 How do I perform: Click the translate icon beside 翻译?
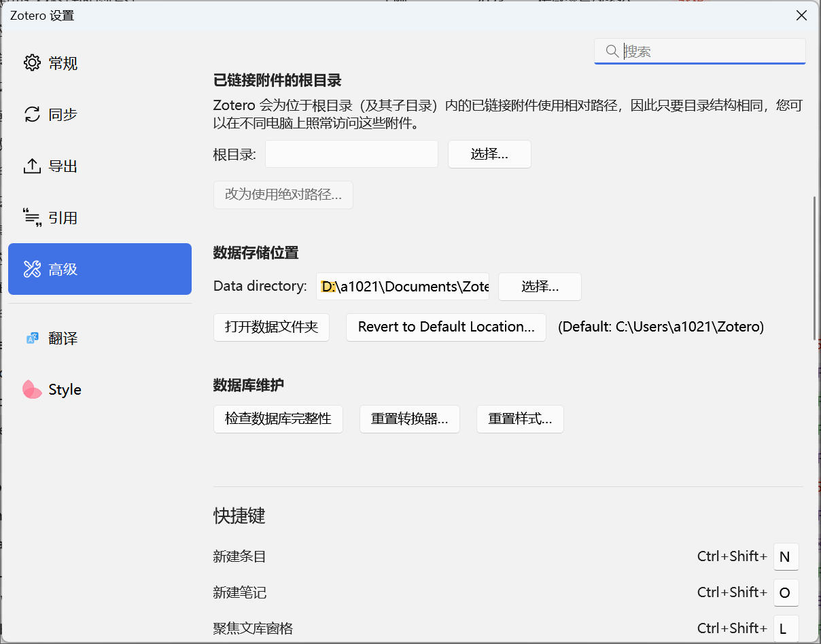point(32,338)
